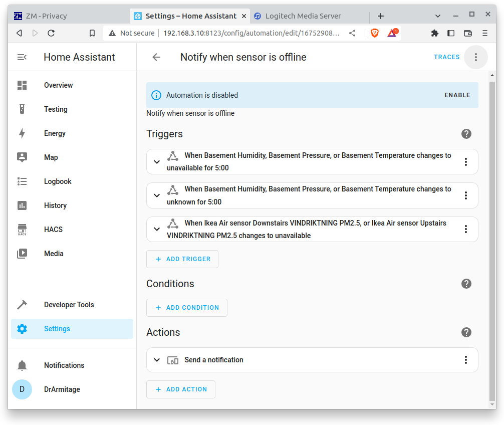Screen dimensions: 504x425
Task: Click the Brave Rewards triangle icon
Action: pyautogui.click(x=393, y=33)
